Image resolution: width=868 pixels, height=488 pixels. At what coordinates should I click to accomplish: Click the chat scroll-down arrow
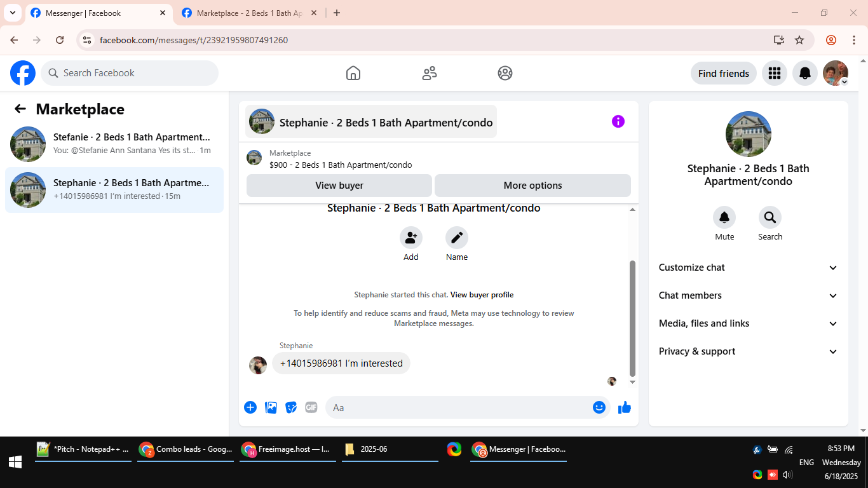point(632,382)
